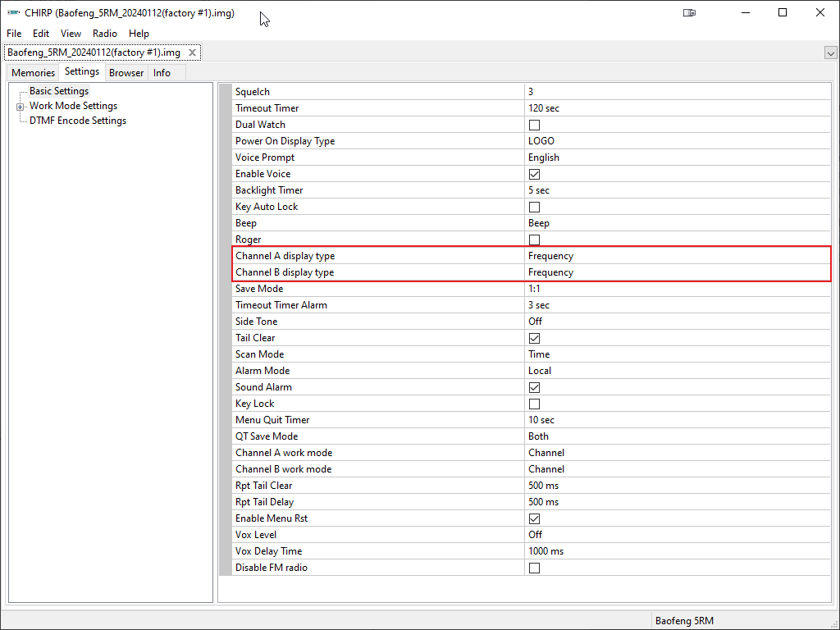Image resolution: width=840 pixels, height=630 pixels.
Task: Click the Save Mode setting label
Action: pyautogui.click(x=259, y=289)
